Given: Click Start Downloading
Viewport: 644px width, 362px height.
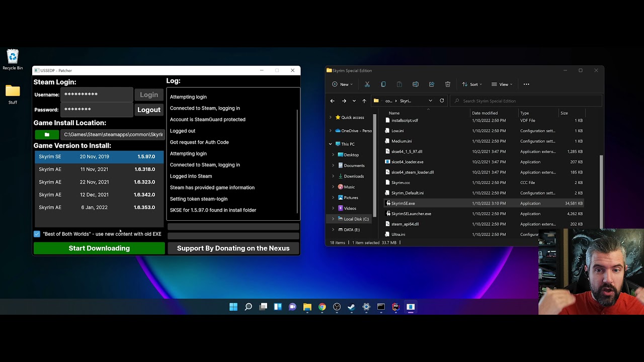Looking at the screenshot, I should coord(99,248).
